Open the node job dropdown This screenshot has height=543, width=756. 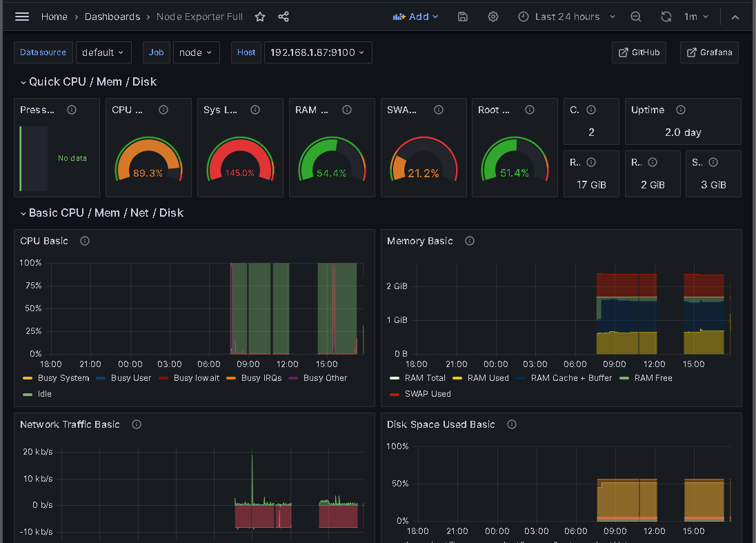(x=196, y=52)
